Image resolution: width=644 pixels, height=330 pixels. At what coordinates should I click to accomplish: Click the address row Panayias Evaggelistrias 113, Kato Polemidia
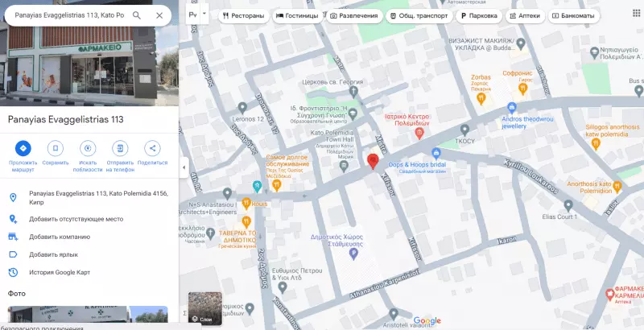click(89, 197)
